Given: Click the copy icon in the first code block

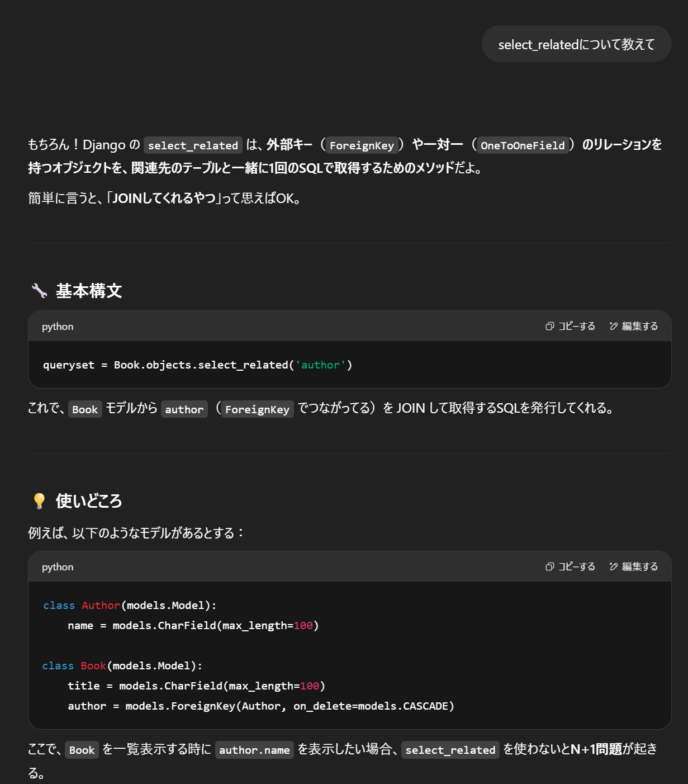Looking at the screenshot, I should pyautogui.click(x=550, y=326).
